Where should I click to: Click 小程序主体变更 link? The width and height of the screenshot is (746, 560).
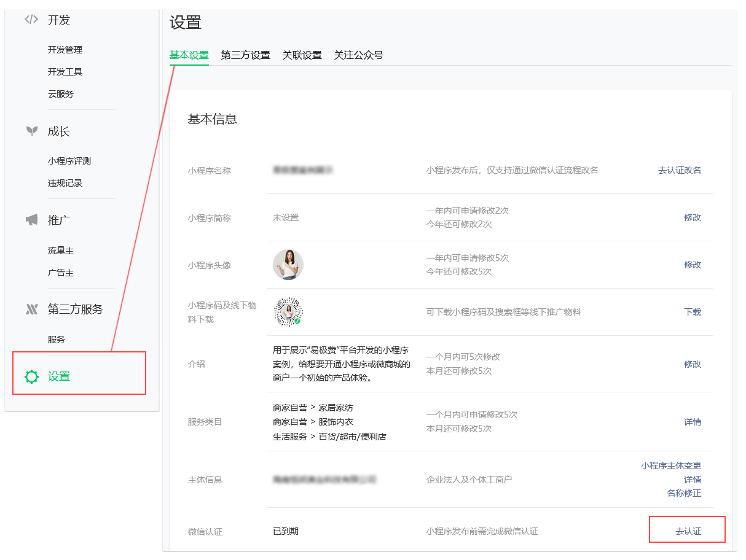coord(671,465)
